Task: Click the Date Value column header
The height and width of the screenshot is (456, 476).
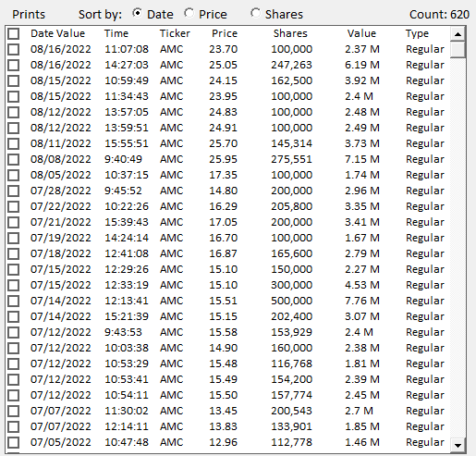Action: (57, 33)
